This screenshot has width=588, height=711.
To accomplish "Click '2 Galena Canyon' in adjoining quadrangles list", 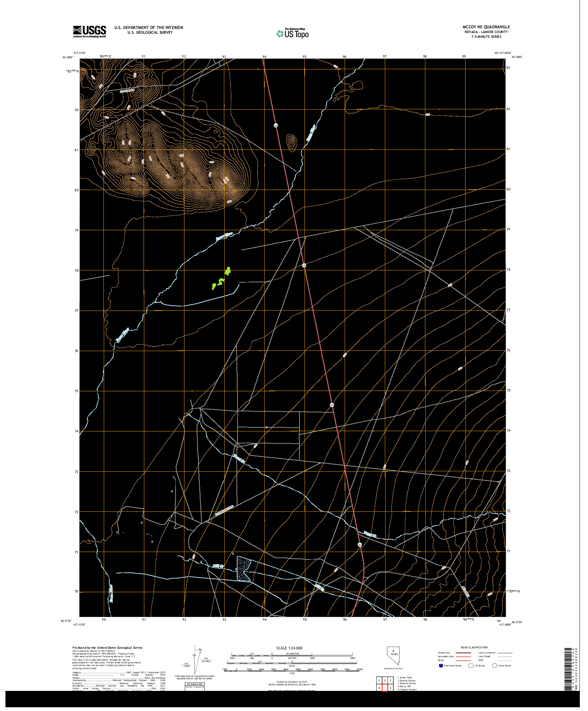I will (x=406, y=680).
